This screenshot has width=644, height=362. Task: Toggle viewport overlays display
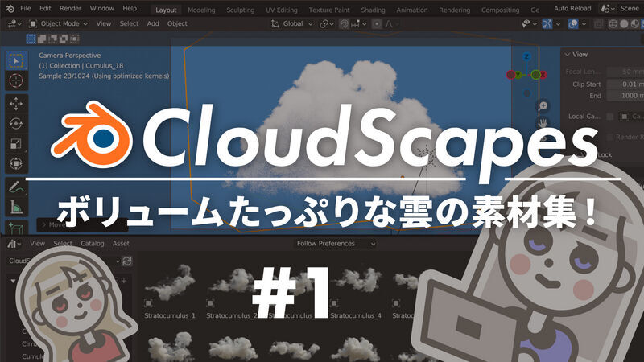click(573, 24)
